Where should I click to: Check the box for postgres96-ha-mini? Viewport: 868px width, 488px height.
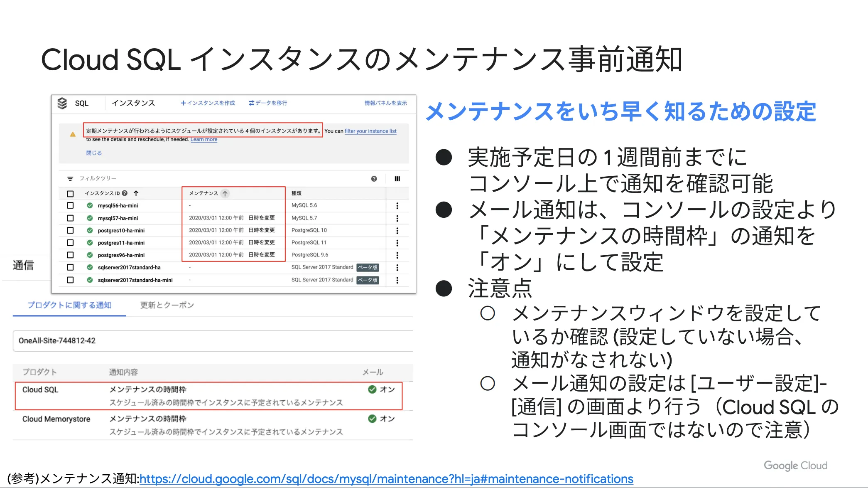pyautogui.click(x=70, y=255)
